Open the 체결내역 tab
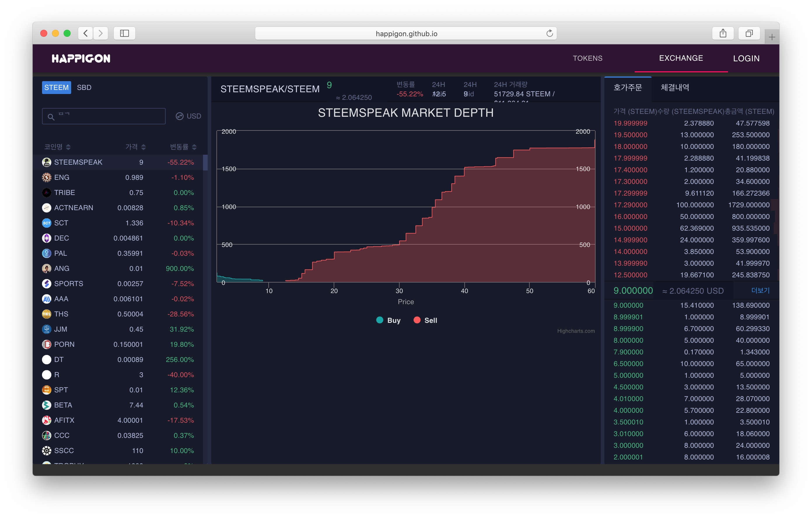Viewport: 812px width, 519px height. (x=675, y=88)
